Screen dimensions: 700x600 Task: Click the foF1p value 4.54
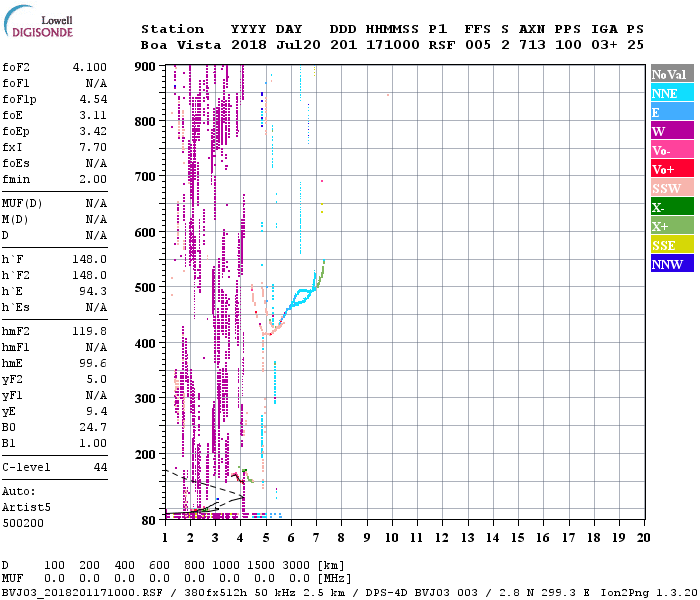(93, 99)
